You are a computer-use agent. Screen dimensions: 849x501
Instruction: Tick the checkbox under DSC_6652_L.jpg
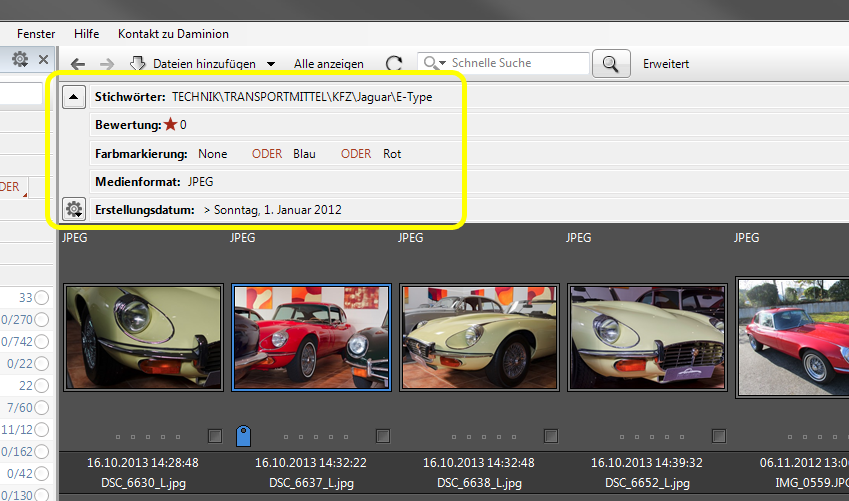(718, 435)
